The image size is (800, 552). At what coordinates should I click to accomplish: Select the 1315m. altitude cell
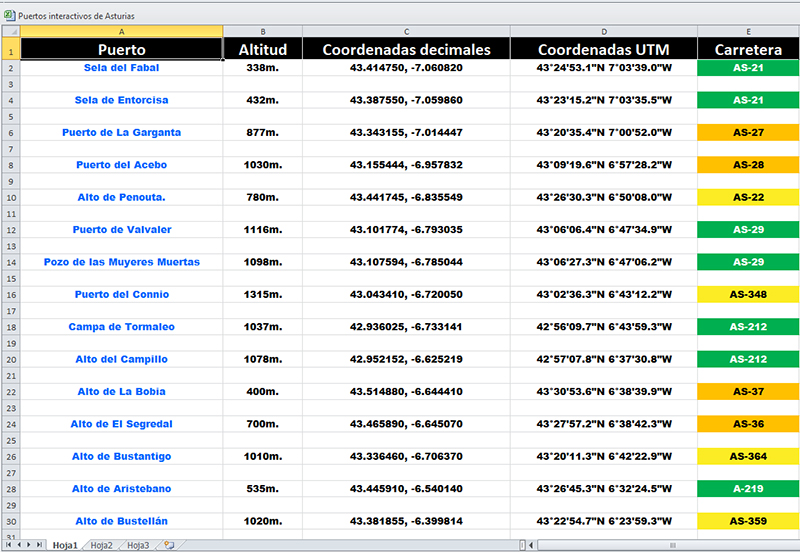(x=263, y=294)
